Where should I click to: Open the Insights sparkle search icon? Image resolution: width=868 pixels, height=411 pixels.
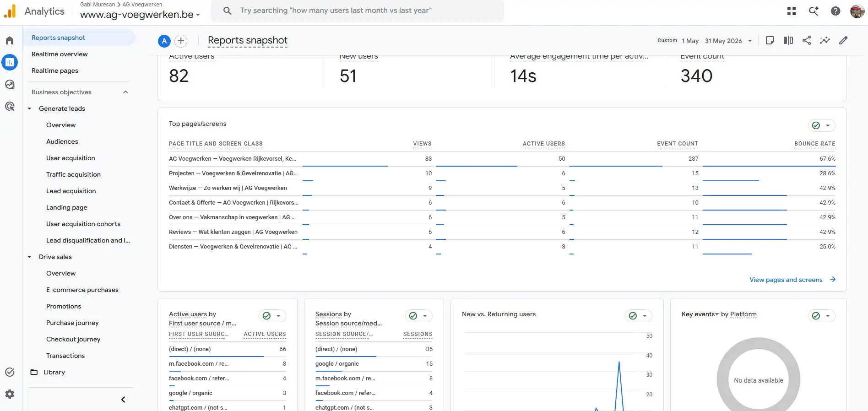(x=814, y=11)
